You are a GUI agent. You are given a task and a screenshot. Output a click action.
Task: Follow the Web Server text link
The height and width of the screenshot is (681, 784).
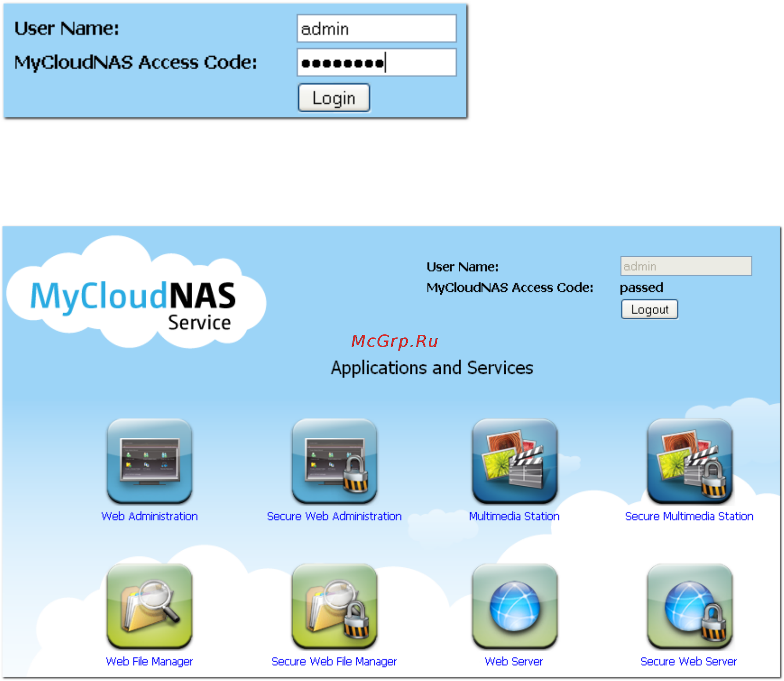[x=514, y=661]
